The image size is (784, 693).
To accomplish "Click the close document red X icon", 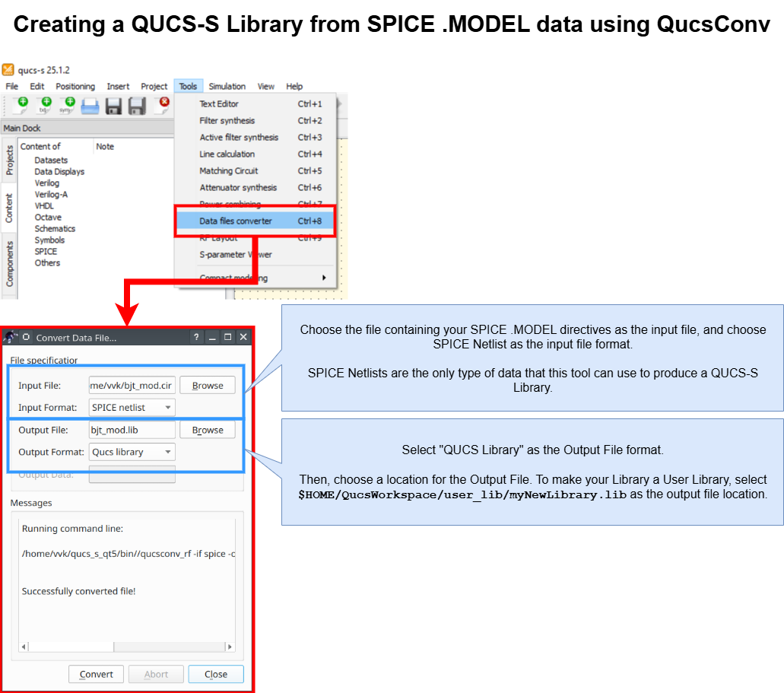I will tap(163, 104).
